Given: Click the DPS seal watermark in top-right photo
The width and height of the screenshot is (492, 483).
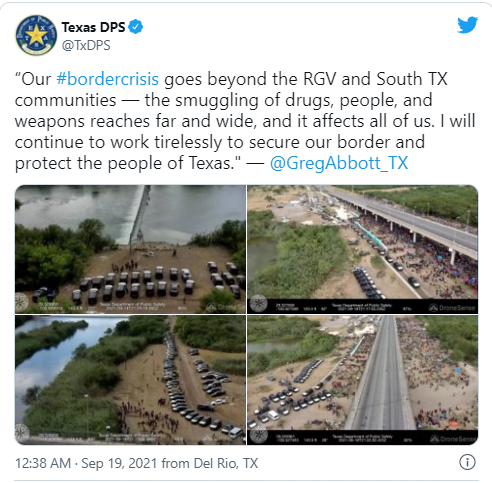Looking at the screenshot, I should coord(259,303).
